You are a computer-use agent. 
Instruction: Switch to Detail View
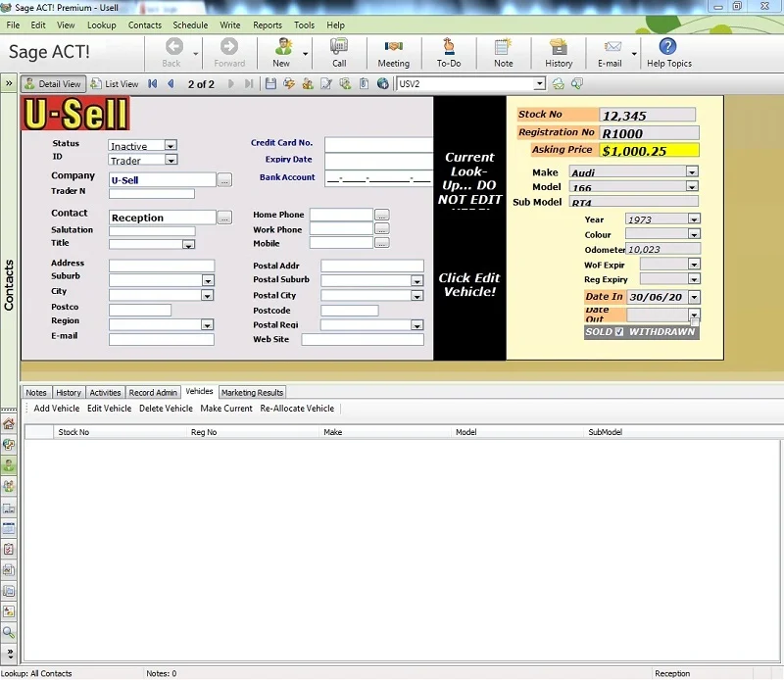(53, 84)
